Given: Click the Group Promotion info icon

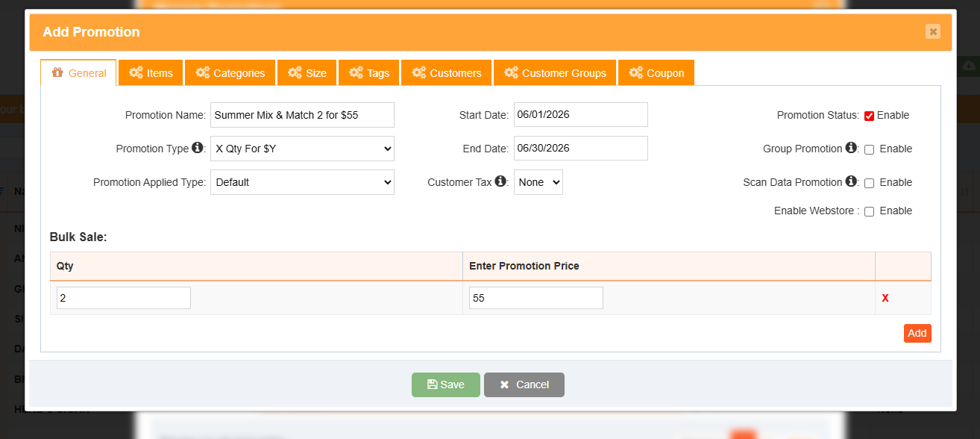Looking at the screenshot, I should click(x=850, y=148).
